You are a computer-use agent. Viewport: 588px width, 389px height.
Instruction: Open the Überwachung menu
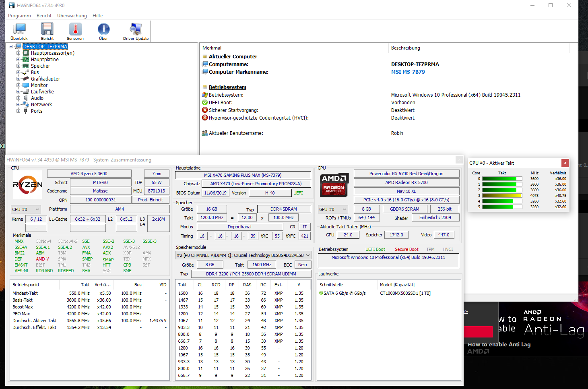point(72,16)
